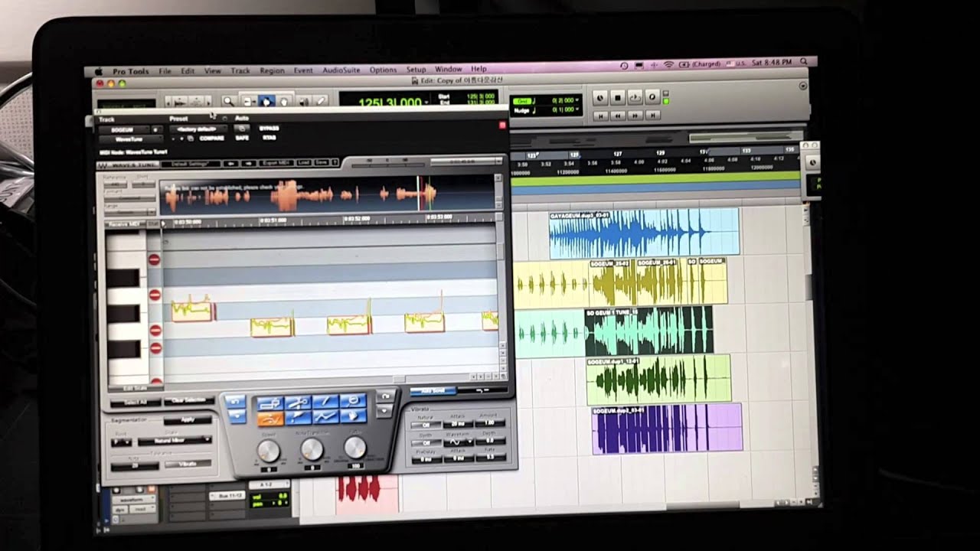Select the Waves Tune scissors slice tool
The width and height of the screenshot is (980, 551).
(298, 403)
